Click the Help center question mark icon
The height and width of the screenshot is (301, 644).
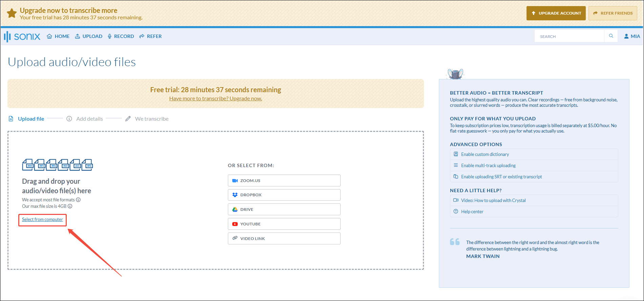[x=456, y=211]
